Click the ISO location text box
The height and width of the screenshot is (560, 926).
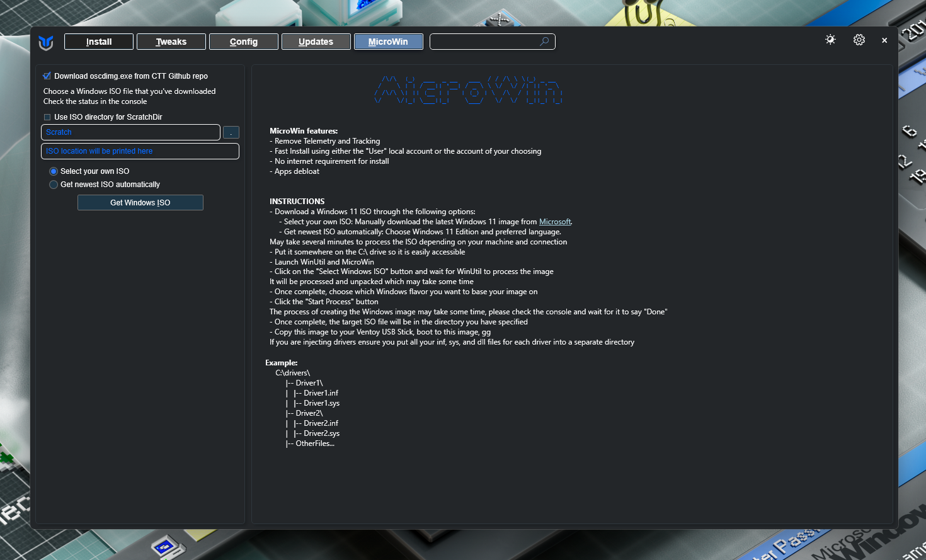coord(140,151)
